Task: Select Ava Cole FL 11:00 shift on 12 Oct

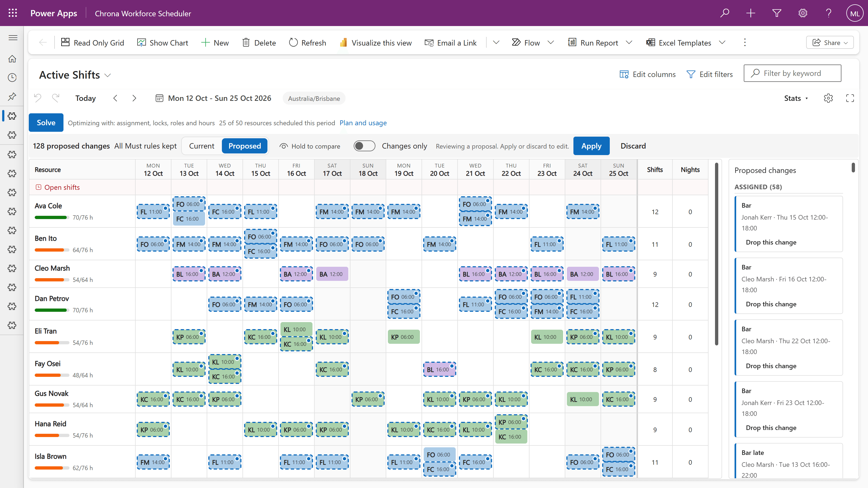Action: point(153,212)
